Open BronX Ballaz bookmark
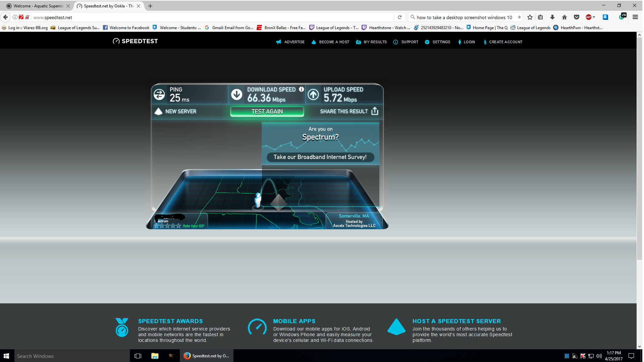This screenshot has height=362, width=644. point(281,28)
